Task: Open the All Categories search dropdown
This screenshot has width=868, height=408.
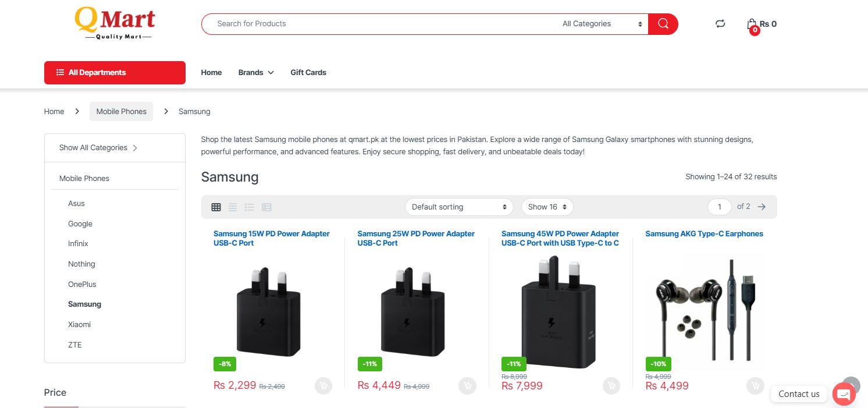Action: [602, 24]
